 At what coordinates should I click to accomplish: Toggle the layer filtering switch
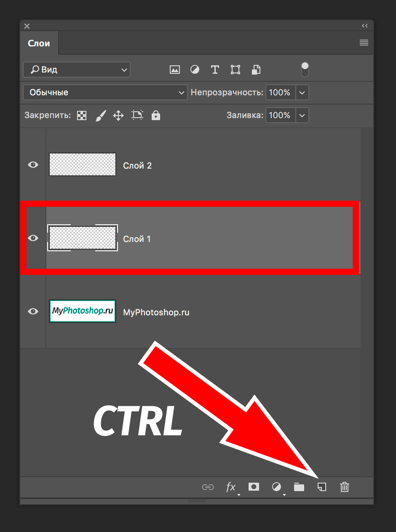pyautogui.click(x=305, y=70)
